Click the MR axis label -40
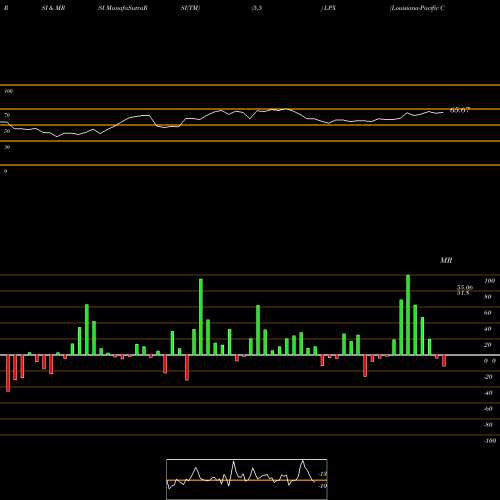This screenshot has width=500, height=500. click(x=488, y=393)
